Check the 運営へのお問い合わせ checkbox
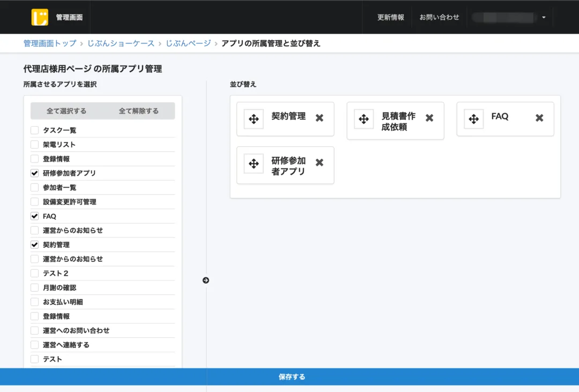 click(x=35, y=331)
